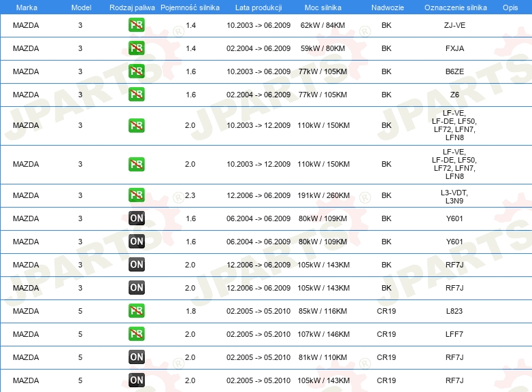Click the Marka column header
Image resolution: width=532 pixels, height=392 pixels.
click(27, 7)
